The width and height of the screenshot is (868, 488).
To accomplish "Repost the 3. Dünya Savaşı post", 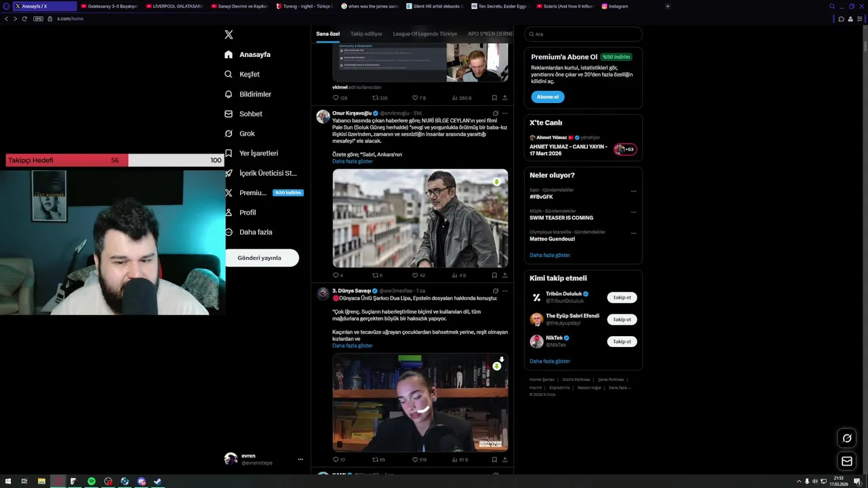I will pos(378,460).
